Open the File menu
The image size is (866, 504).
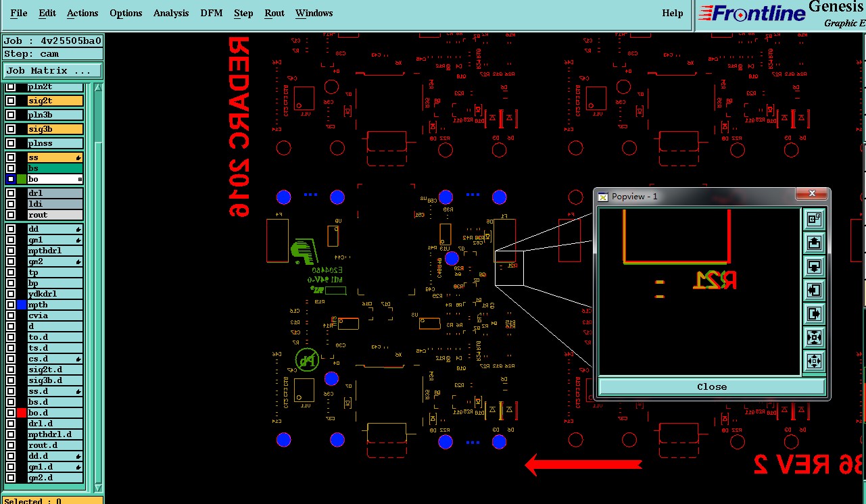(x=19, y=13)
